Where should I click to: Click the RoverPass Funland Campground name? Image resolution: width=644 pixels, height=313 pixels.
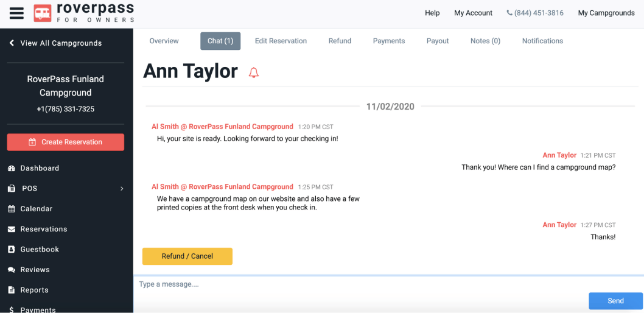65,86
